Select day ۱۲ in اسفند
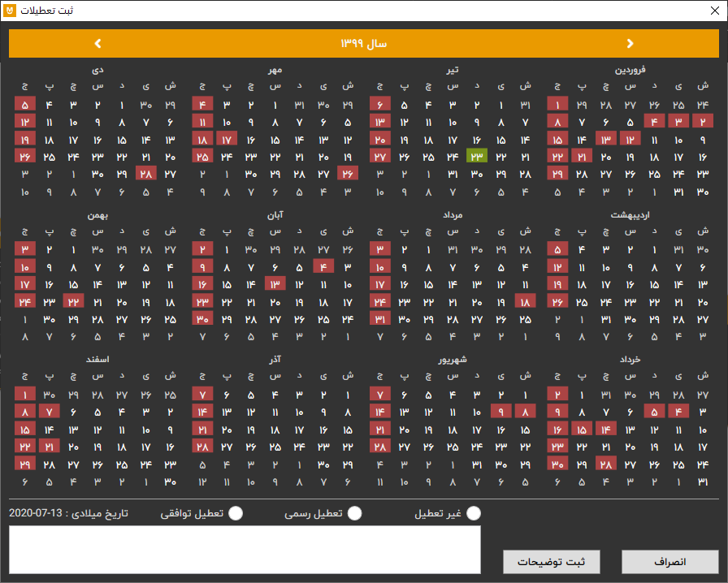 click(97, 430)
